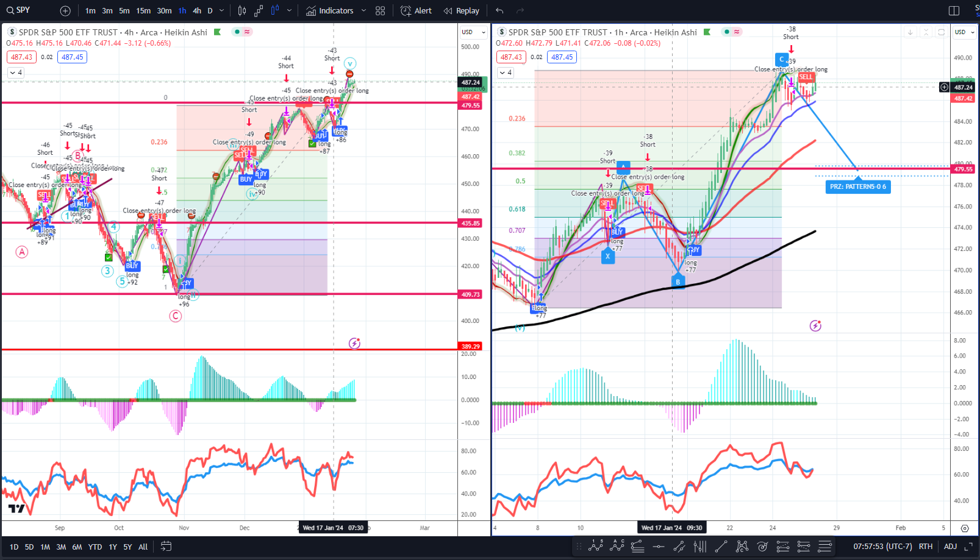This screenshot has height=560, width=980.
Task: Expand the chart type dropdown arrow
Action: point(289,10)
